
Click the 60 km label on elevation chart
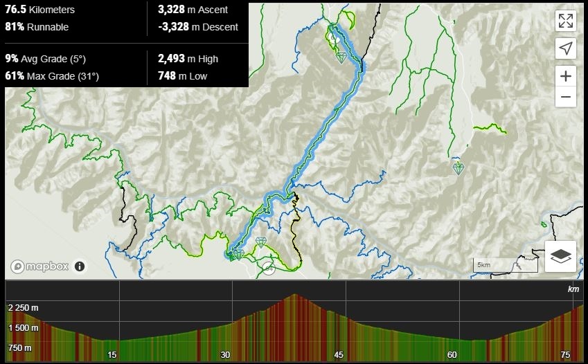[x=452, y=354]
